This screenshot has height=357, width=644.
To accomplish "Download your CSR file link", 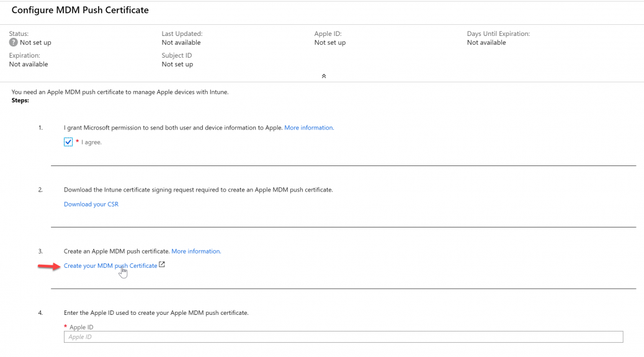I will click(x=91, y=204).
